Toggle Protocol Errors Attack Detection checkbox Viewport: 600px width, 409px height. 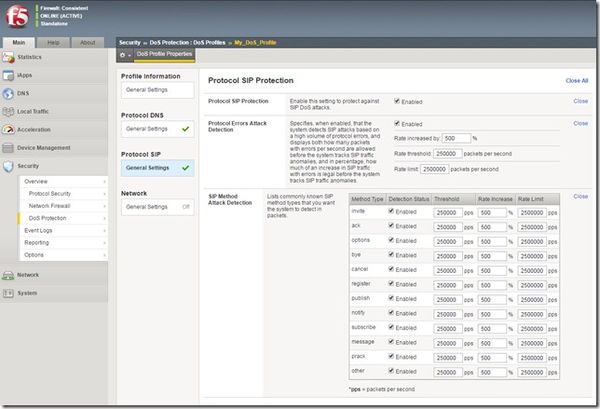coord(398,123)
